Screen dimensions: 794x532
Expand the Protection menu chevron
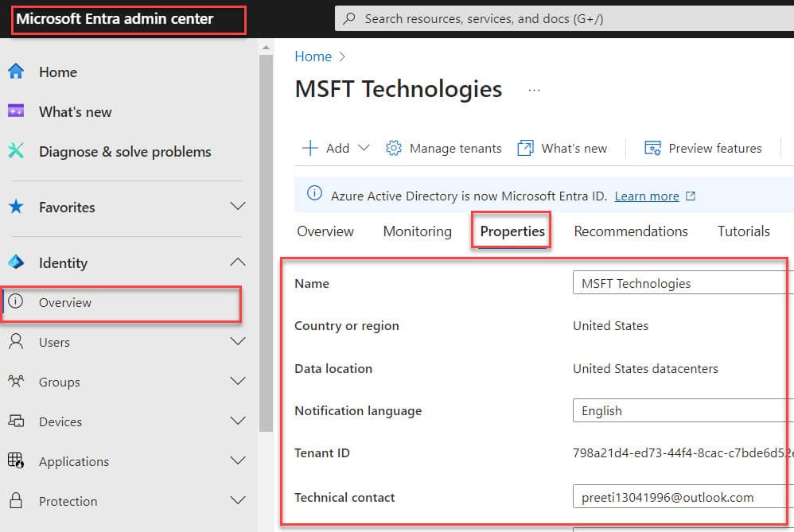pos(238,500)
